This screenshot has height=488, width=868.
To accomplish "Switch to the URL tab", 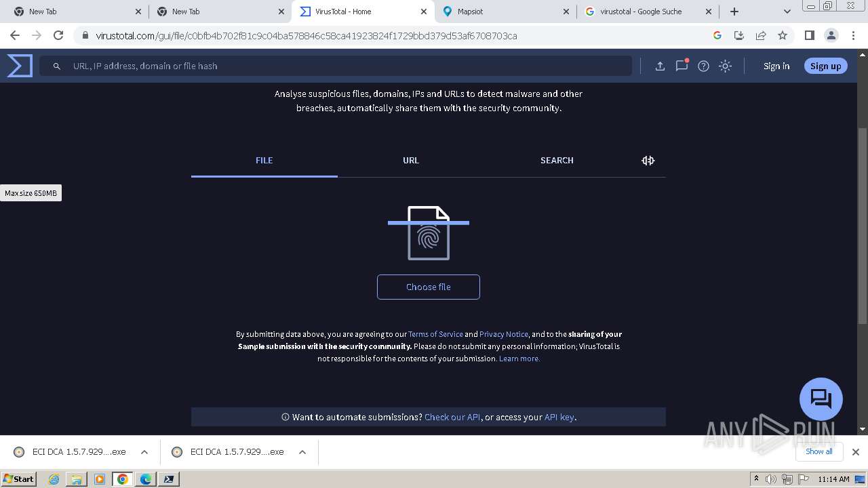I will 411,161.
